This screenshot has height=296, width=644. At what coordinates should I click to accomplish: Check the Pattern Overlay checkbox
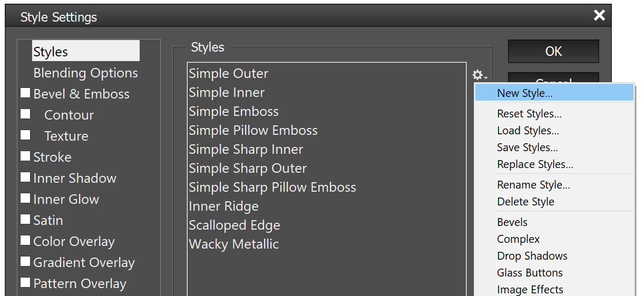[x=25, y=282]
